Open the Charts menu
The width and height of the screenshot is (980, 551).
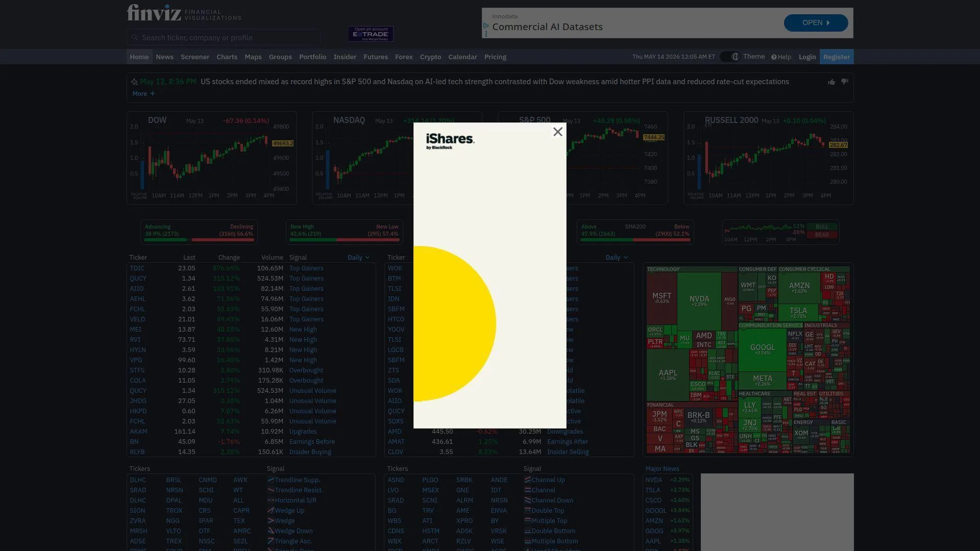pos(227,57)
